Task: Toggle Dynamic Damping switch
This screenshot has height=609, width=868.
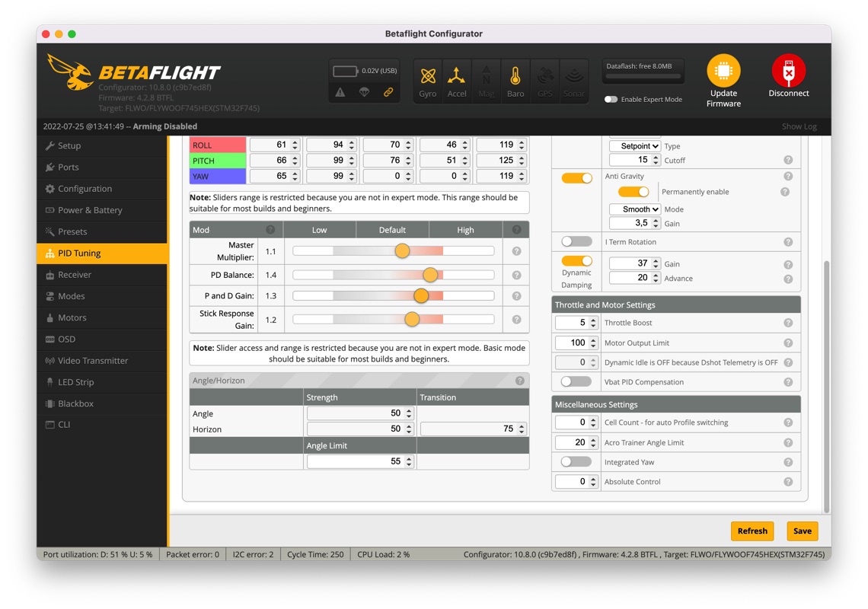Action: pyautogui.click(x=577, y=261)
